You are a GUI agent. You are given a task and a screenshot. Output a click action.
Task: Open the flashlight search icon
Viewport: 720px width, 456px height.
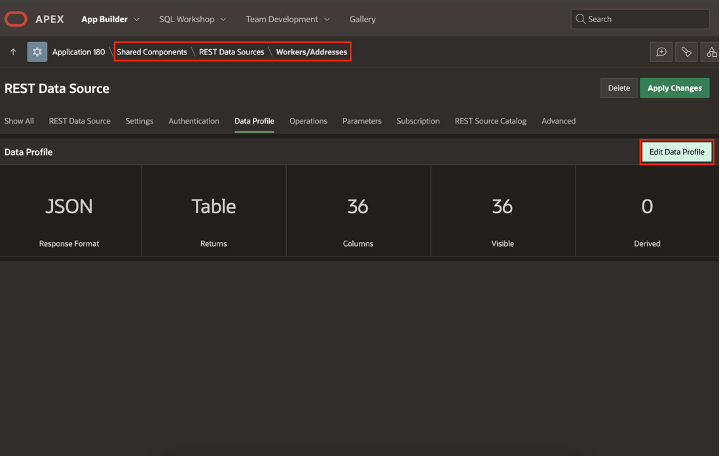[x=686, y=52]
